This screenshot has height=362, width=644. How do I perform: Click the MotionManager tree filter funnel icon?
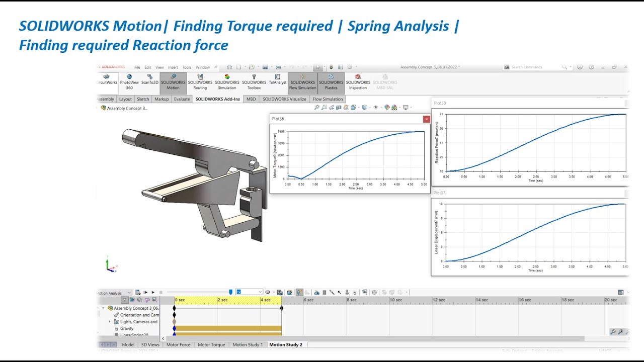coord(124,299)
